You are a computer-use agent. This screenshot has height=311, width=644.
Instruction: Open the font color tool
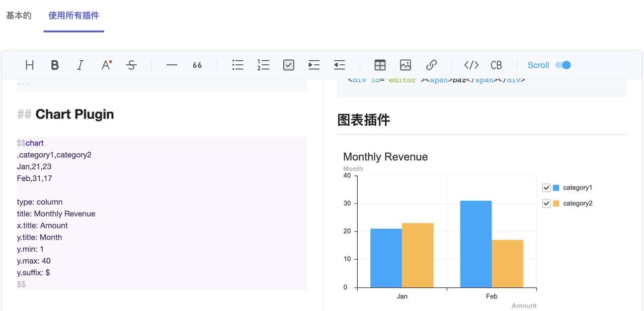106,65
